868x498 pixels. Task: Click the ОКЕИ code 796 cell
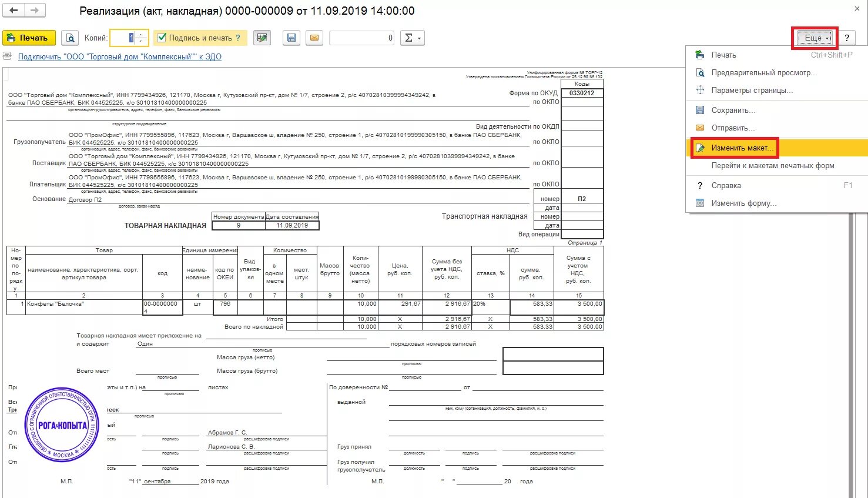tap(225, 307)
